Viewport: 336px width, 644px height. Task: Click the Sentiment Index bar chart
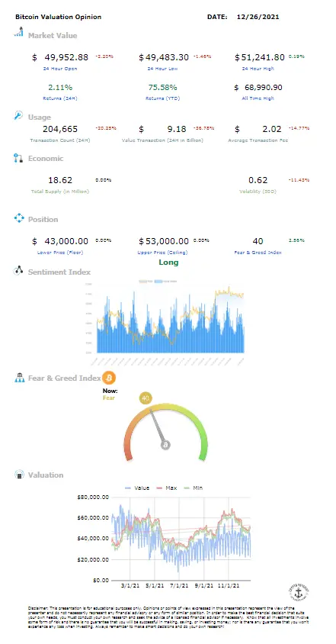pos(170,319)
